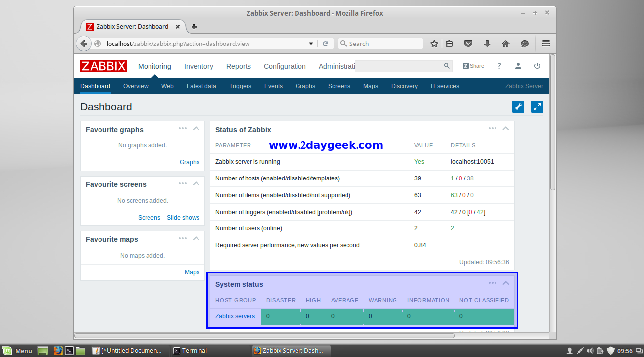Open Status of Zabbix three-dot menu
Image resolution: width=644 pixels, height=357 pixels.
point(493,128)
